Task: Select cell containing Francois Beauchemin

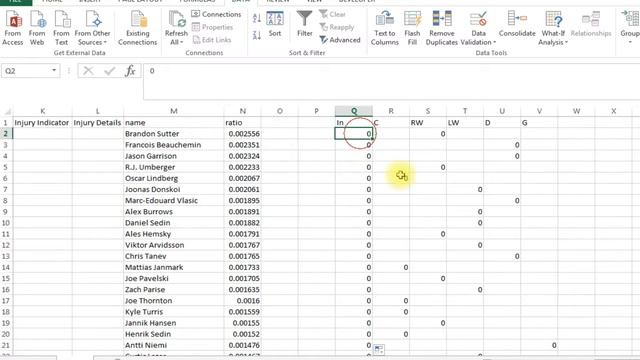Action: pyautogui.click(x=173, y=145)
